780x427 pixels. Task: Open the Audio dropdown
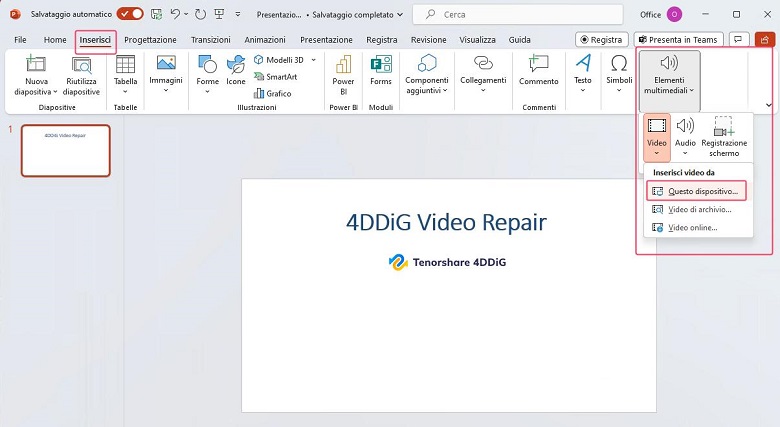pyautogui.click(x=685, y=138)
